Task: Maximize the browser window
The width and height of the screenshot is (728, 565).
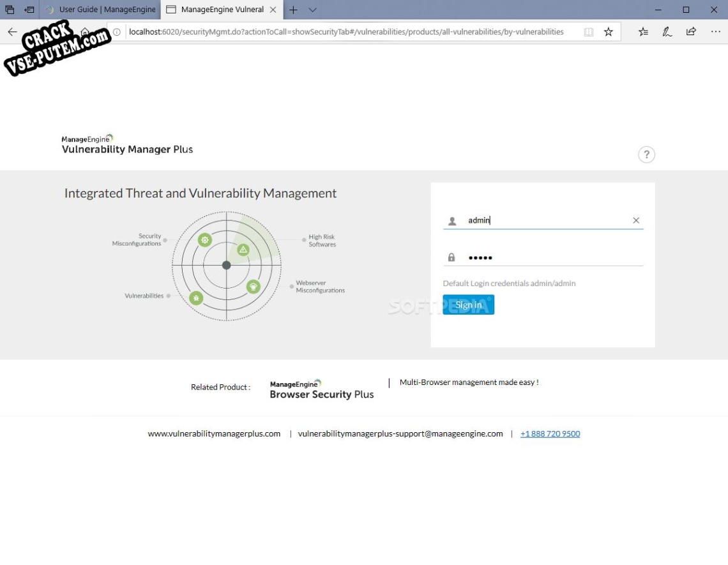Action: point(686,10)
